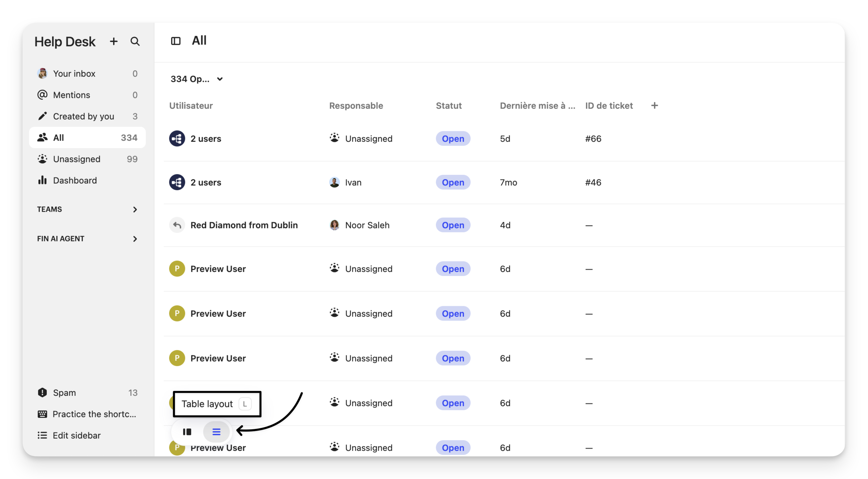Click the group avatar of ticket #46 row
This screenshot has width=868, height=479.
click(x=177, y=183)
